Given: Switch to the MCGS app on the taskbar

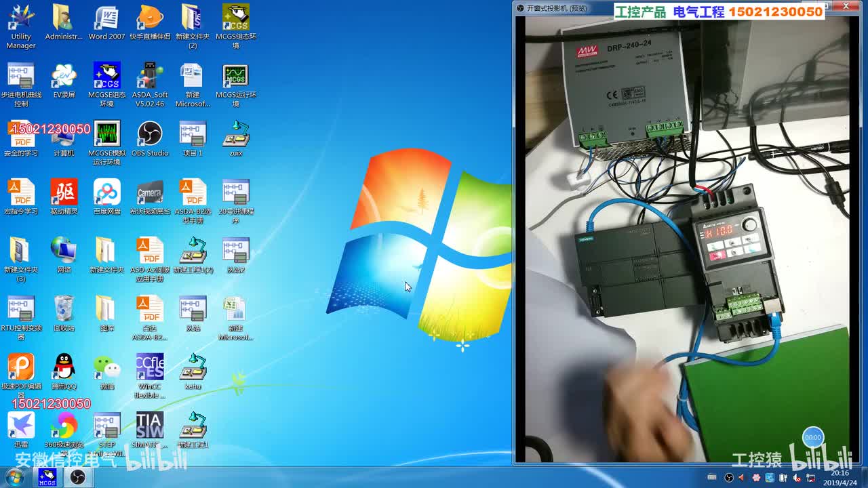Looking at the screenshot, I should (47, 477).
